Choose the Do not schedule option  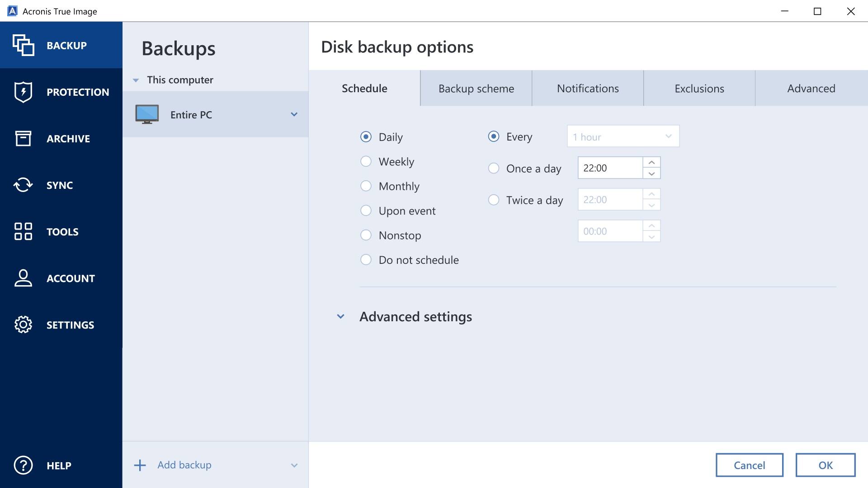366,259
